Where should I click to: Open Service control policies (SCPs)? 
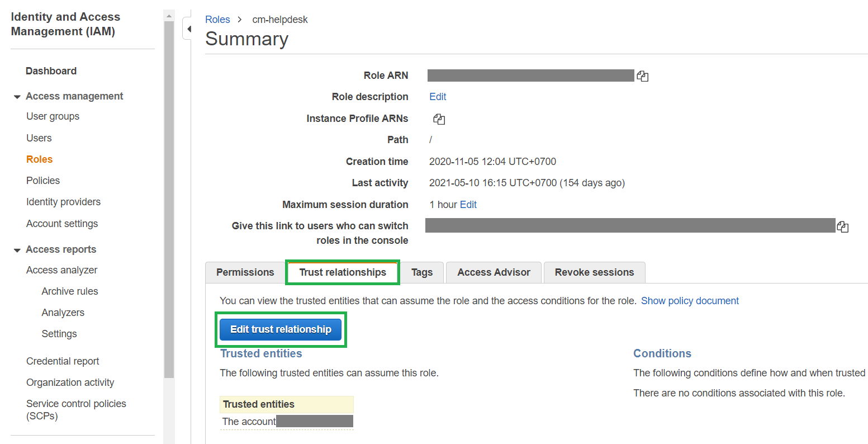tap(76, 403)
